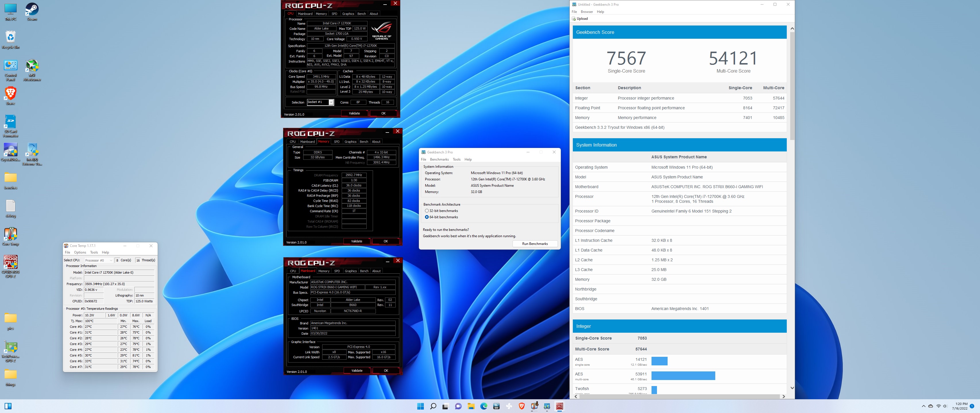
Task: Open Browser menu in Geekbench results window
Action: [587, 12]
